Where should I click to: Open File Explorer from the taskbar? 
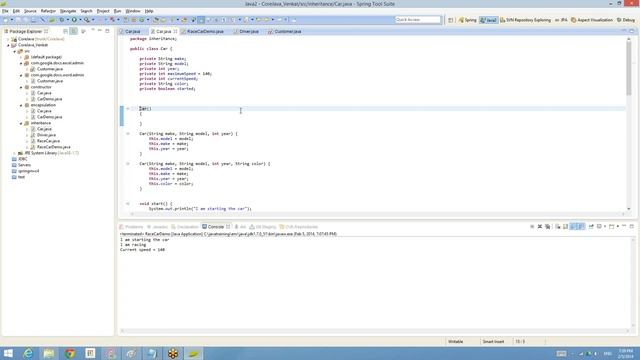tap(49, 353)
